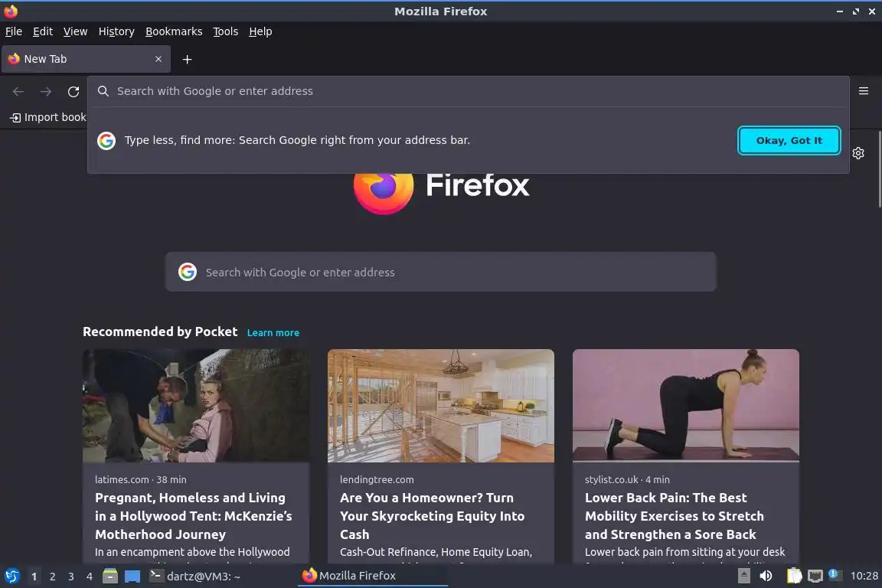Open file manager from taskbar
882x588 pixels.
(110, 577)
